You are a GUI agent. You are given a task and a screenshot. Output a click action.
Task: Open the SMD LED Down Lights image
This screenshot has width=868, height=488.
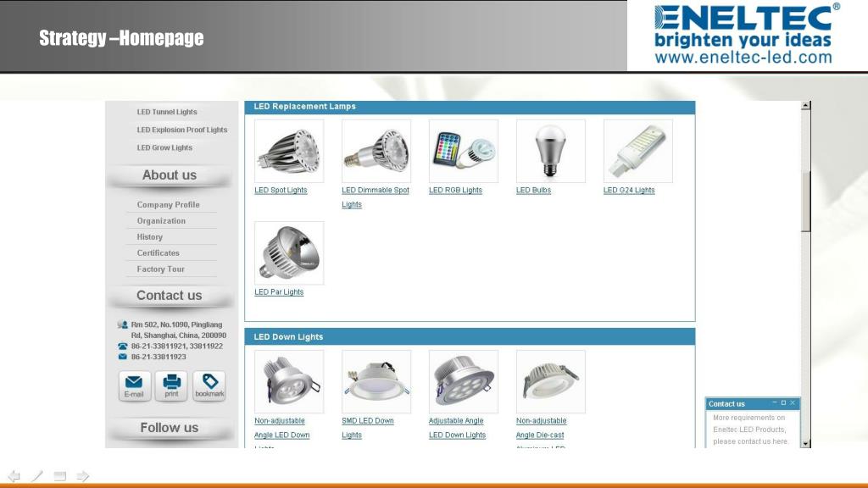tap(376, 381)
